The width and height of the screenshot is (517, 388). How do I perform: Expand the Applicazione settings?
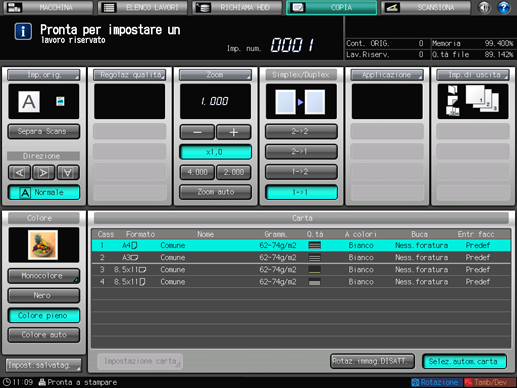coord(387,75)
